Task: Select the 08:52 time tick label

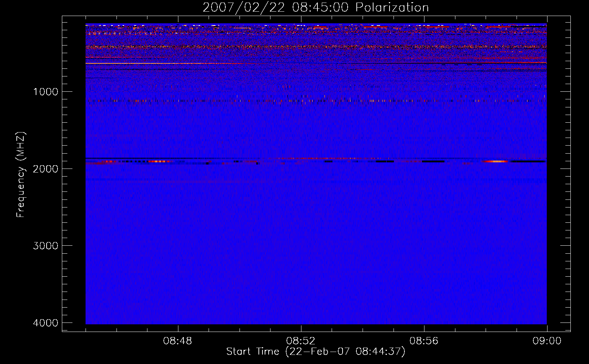Action: pyautogui.click(x=301, y=341)
